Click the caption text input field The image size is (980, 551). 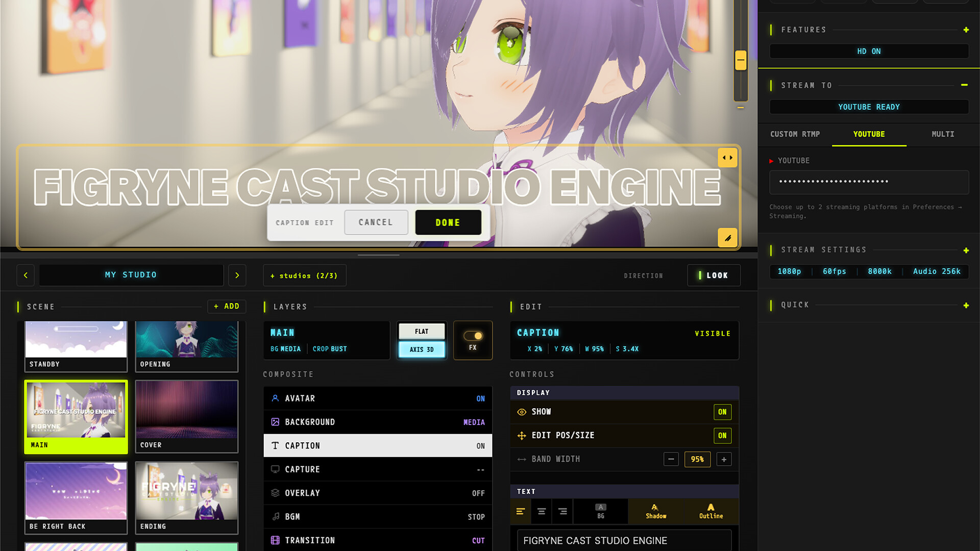click(x=624, y=540)
